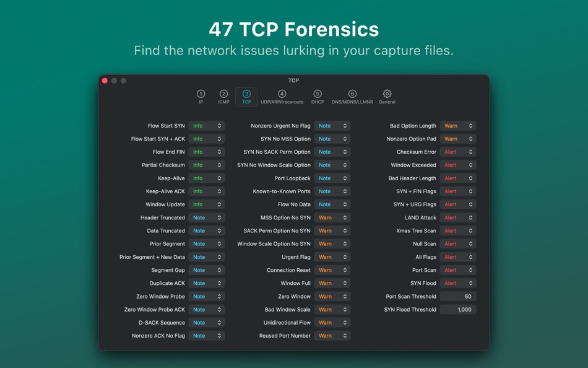This screenshot has width=588, height=368.
Task: Edit the SYN Flood Threshold field
Action: (x=457, y=309)
